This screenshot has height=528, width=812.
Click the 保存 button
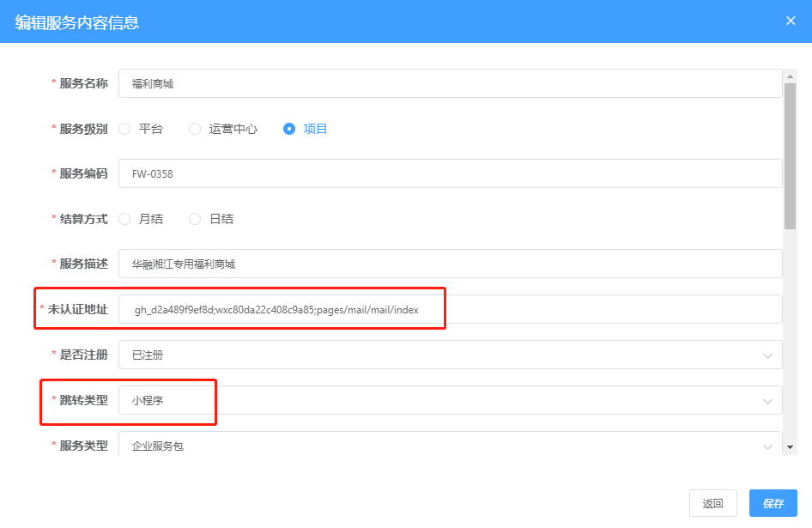click(773, 503)
